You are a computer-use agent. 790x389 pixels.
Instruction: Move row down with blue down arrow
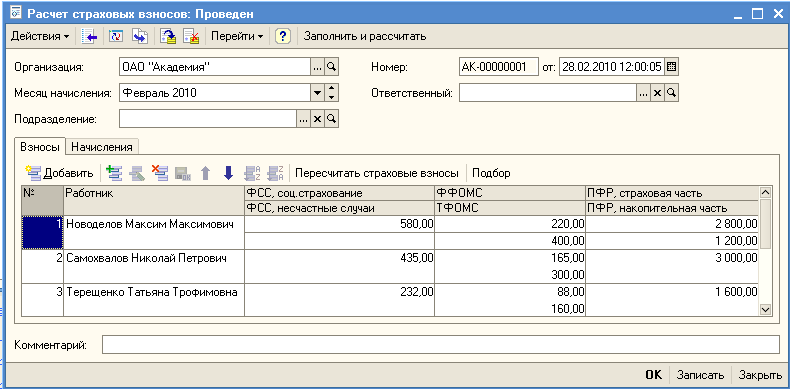coord(228,173)
